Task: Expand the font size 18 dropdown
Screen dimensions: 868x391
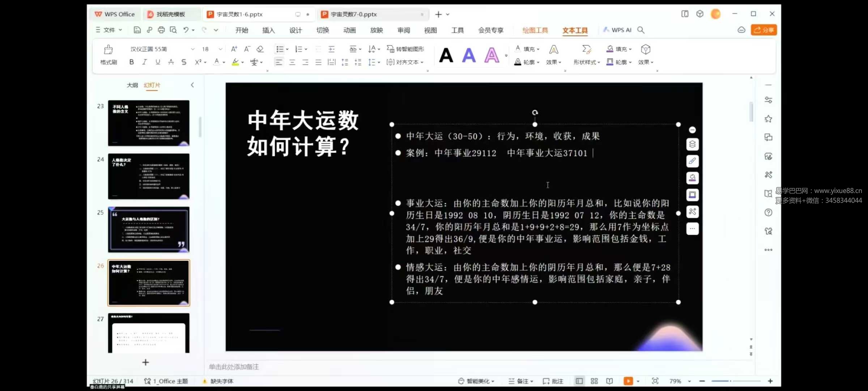Action: point(220,49)
